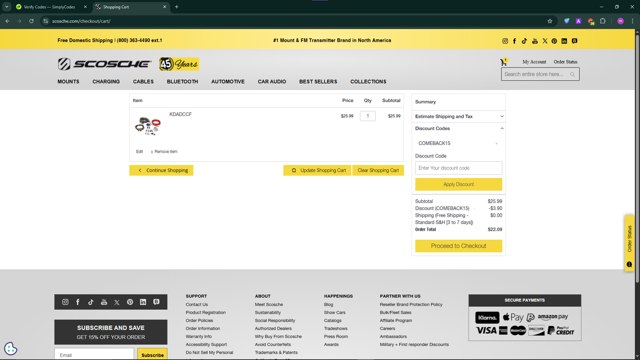
Task: Open the shopping cart icon
Action: click(x=503, y=62)
